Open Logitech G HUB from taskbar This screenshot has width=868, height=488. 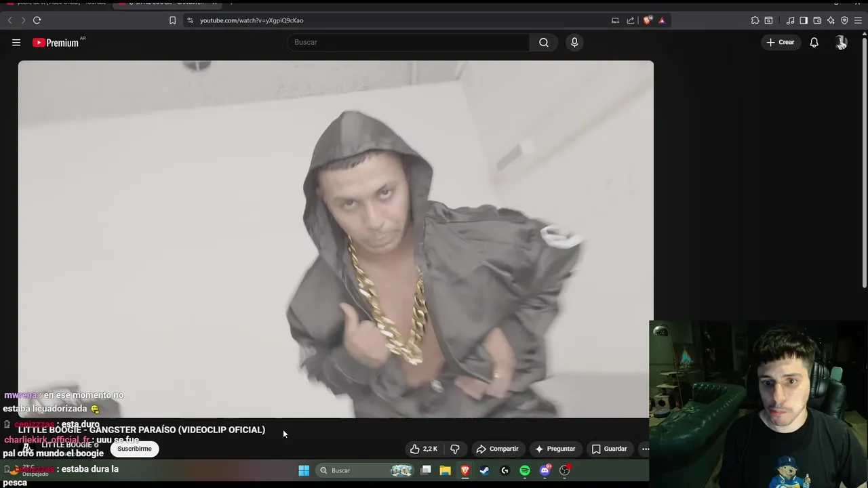point(505,470)
